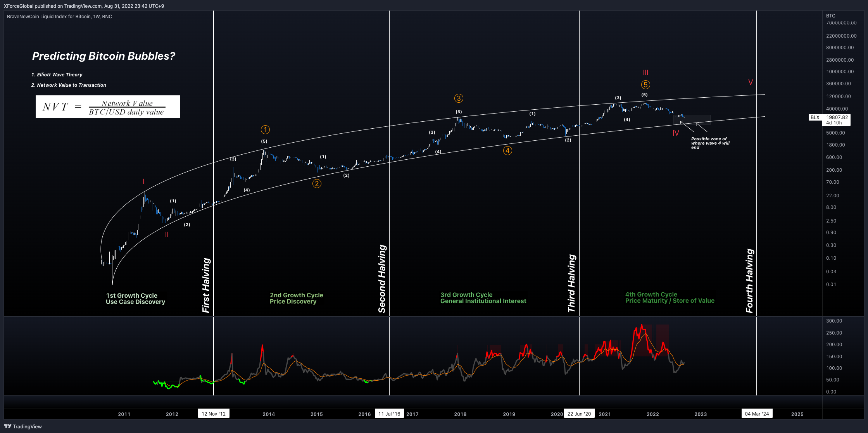Click the 'First Halving' vertical label
This screenshot has height=433, width=868.
point(206,285)
